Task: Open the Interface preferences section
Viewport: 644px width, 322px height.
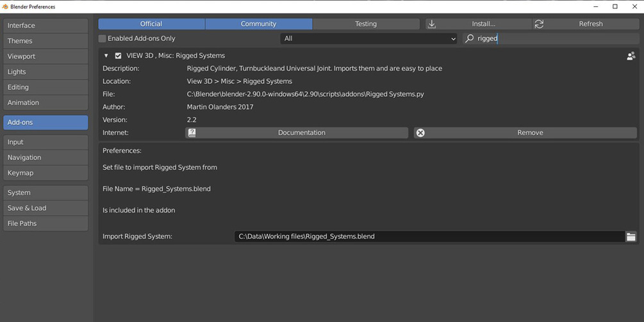Action: click(45, 26)
